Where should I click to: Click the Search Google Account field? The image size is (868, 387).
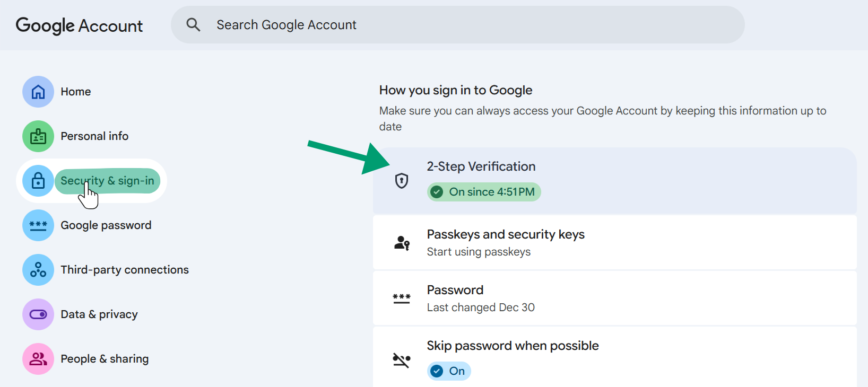pos(456,25)
